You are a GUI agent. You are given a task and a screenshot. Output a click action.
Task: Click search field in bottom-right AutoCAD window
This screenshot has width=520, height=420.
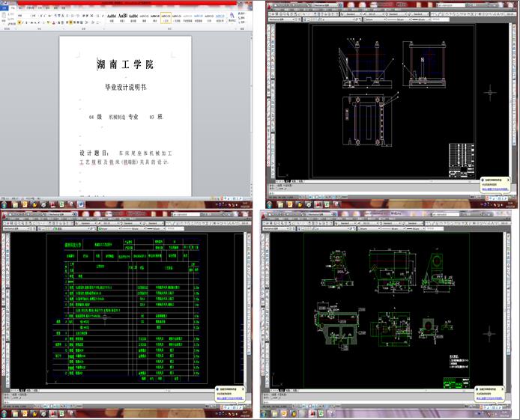pyautogui.click(x=446, y=214)
